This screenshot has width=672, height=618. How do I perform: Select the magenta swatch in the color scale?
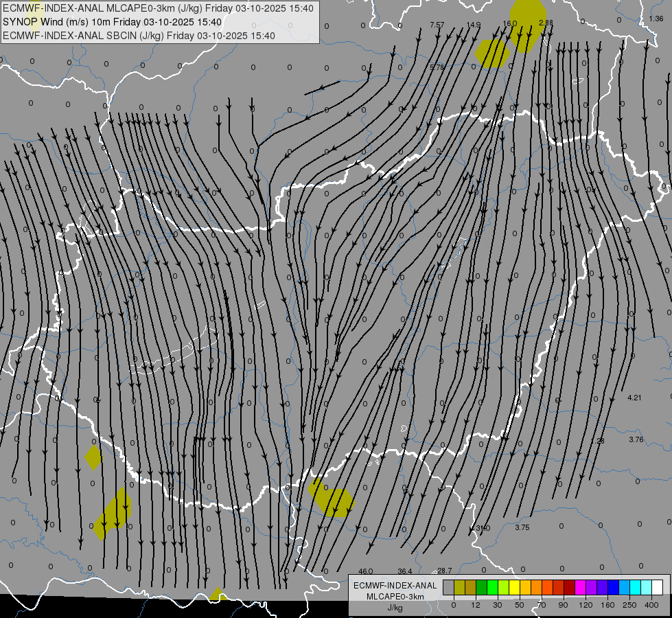(580, 587)
